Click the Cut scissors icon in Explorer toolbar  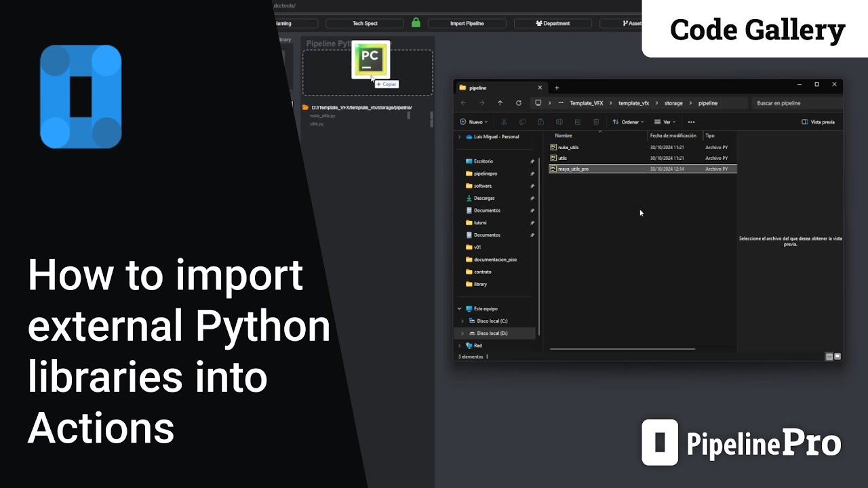(x=504, y=122)
